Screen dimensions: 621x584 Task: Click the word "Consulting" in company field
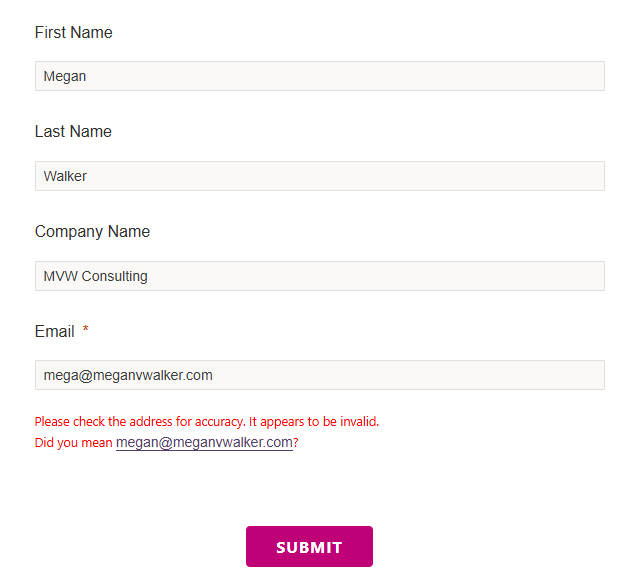[x=115, y=276]
